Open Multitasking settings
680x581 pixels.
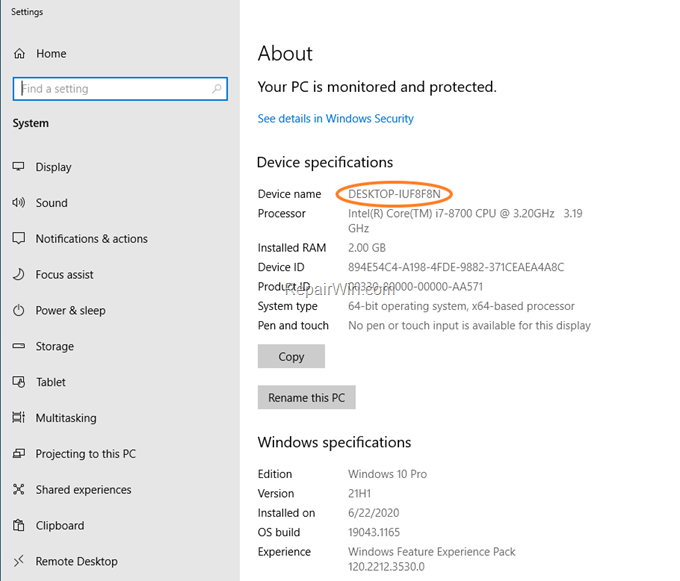[66, 418]
